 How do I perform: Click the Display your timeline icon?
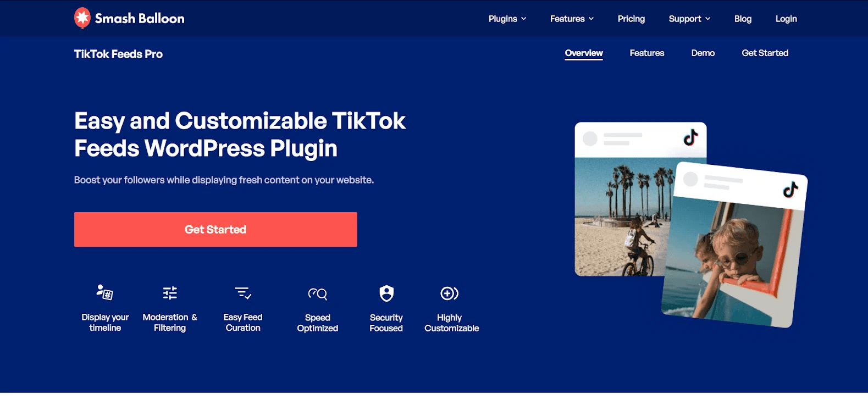(x=104, y=292)
